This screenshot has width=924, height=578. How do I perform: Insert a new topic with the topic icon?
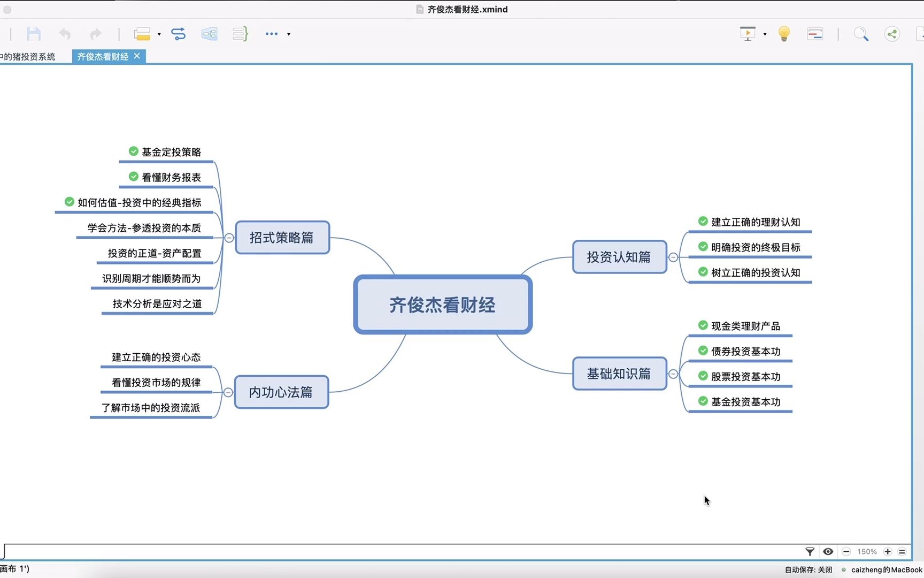point(142,34)
